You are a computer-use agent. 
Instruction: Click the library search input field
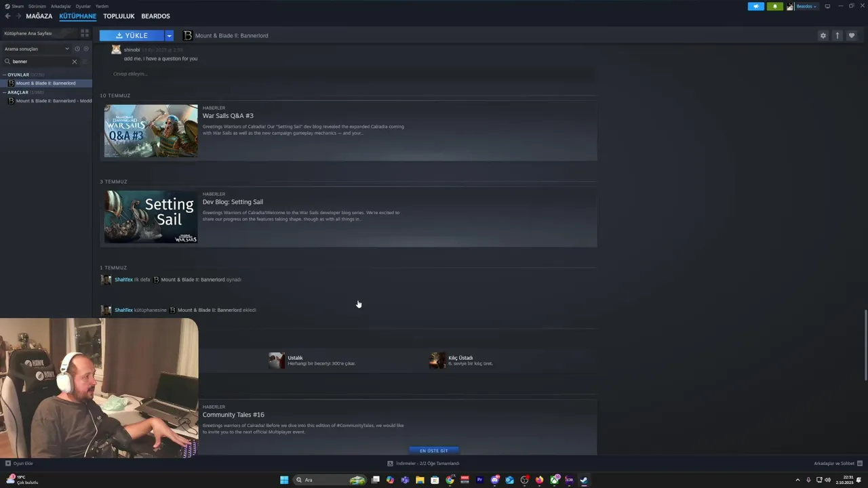pos(40,62)
